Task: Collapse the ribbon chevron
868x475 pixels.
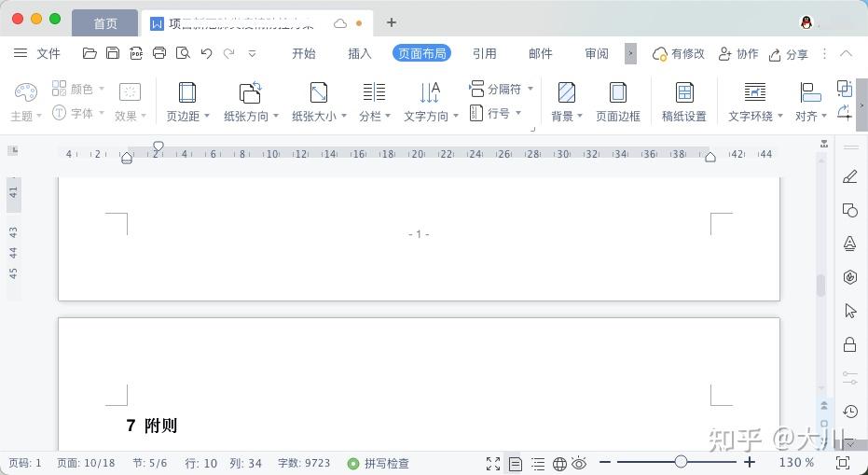Action: (846, 53)
